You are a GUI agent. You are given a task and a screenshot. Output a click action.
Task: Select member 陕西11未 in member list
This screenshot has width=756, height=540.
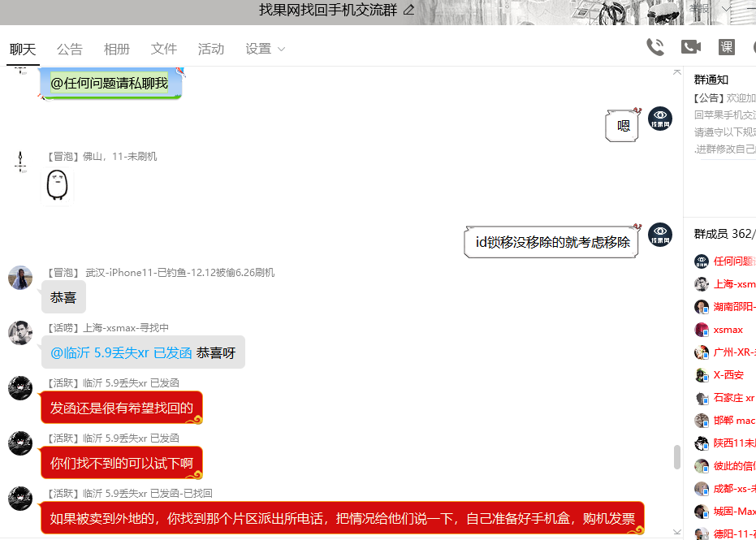point(724,443)
